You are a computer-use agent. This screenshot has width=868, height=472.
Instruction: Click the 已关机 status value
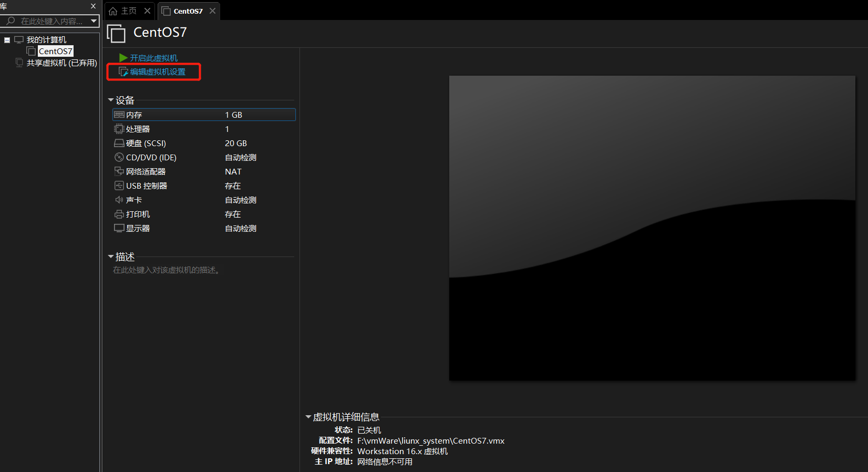tap(369, 430)
